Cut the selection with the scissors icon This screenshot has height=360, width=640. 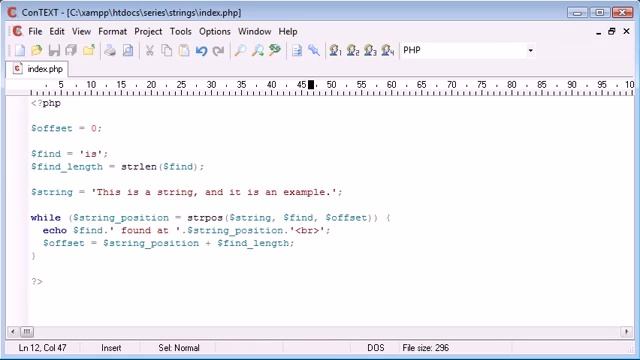(x=149, y=51)
